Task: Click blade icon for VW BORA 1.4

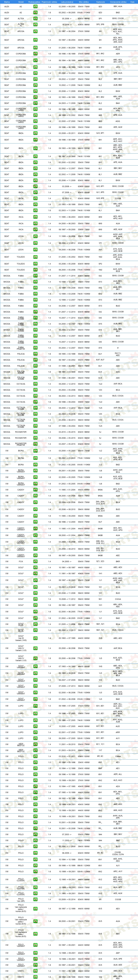Action: [35, 451]
